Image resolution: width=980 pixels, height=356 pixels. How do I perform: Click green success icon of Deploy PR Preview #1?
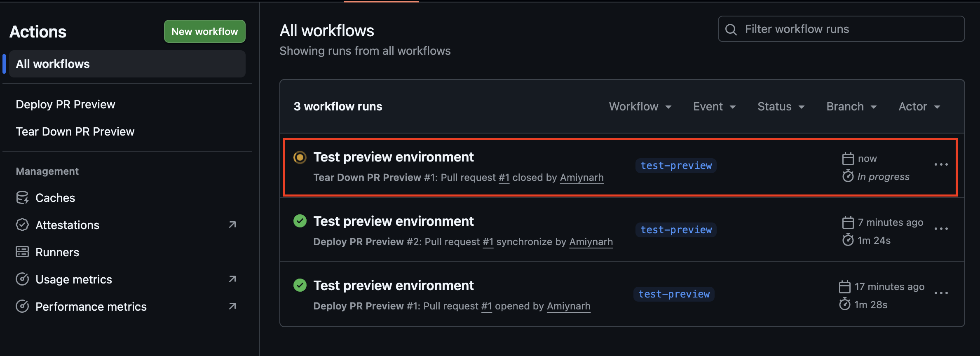click(300, 285)
